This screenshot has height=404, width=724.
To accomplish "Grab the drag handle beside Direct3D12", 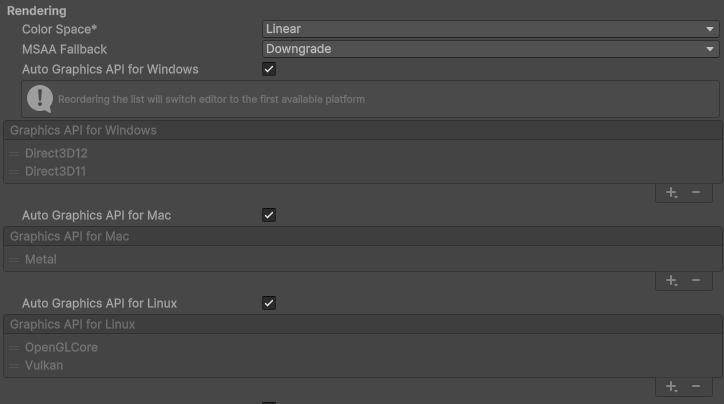I will (x=14, y=154).
